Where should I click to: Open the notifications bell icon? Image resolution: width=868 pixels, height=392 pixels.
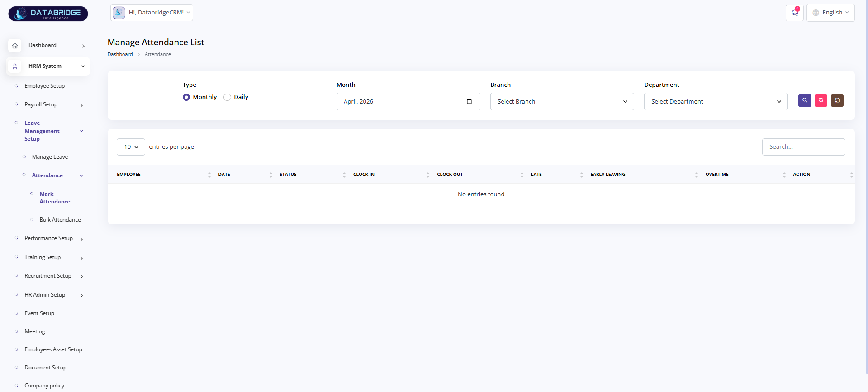(795, 13)
